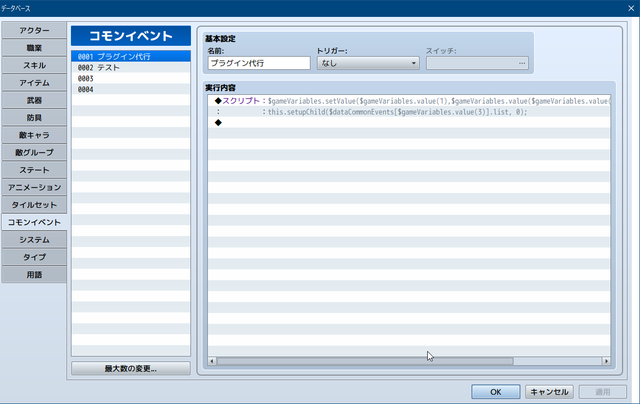
Task: Open the アクター database tab
Action: (x=34, y=31)
